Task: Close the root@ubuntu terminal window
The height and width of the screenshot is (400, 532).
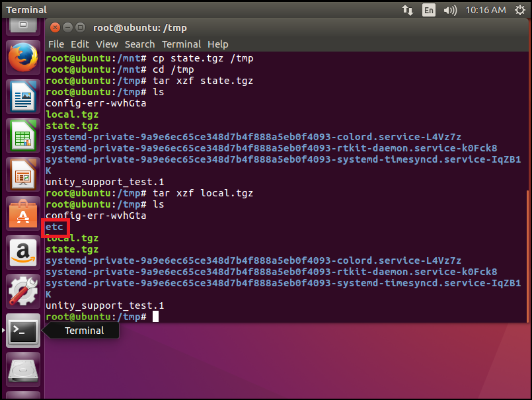Action: point(56,28)
